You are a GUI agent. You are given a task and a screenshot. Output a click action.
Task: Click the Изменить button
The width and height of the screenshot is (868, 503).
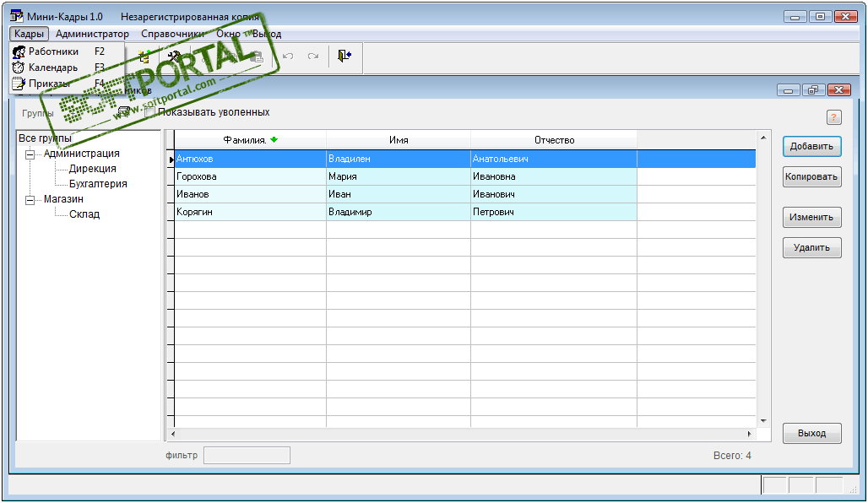pos(811,218)
